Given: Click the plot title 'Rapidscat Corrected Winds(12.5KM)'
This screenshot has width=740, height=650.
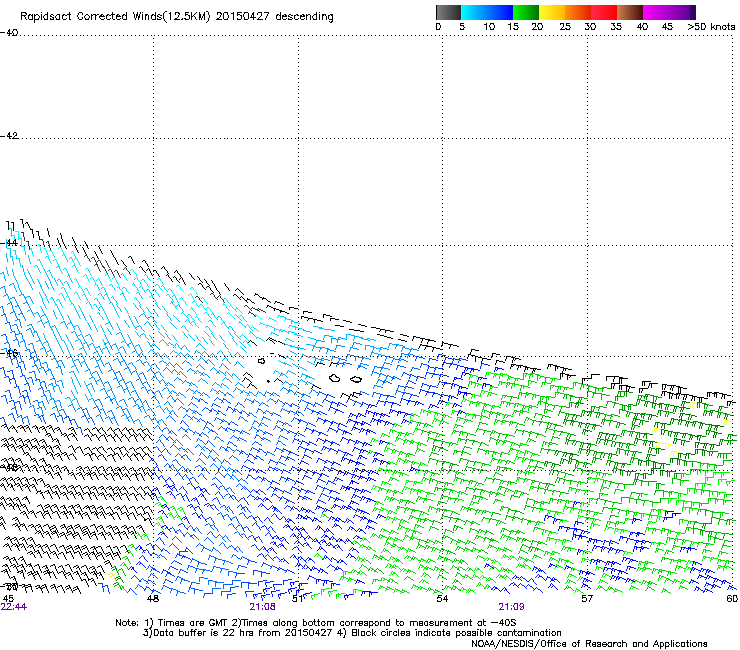Looking at the screenshot, I should (x=115, y=17).
